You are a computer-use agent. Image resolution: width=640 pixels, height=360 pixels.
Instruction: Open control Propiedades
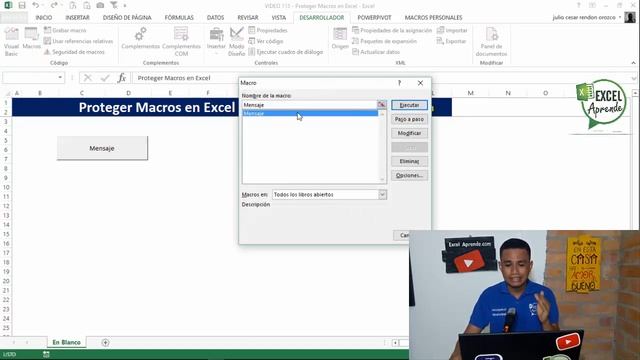pos(268,30)
